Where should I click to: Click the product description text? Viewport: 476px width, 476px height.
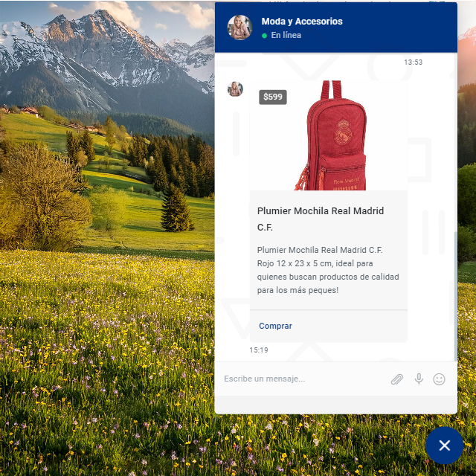328,270
